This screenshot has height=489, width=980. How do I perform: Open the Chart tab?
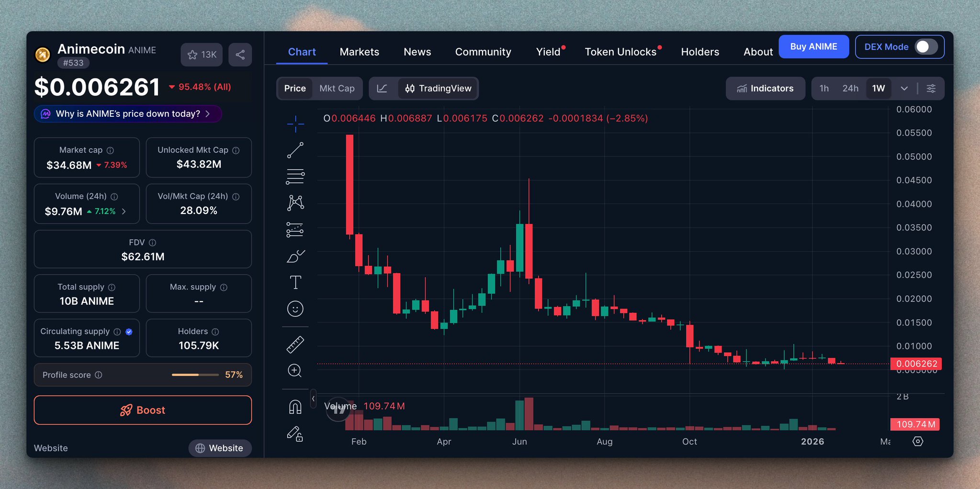point(302,52)
